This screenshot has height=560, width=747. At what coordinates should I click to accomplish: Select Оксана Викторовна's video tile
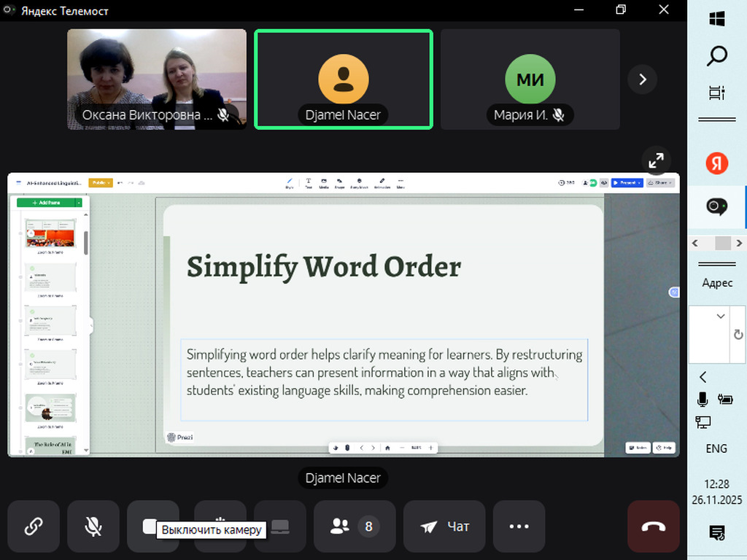(157, 79)
